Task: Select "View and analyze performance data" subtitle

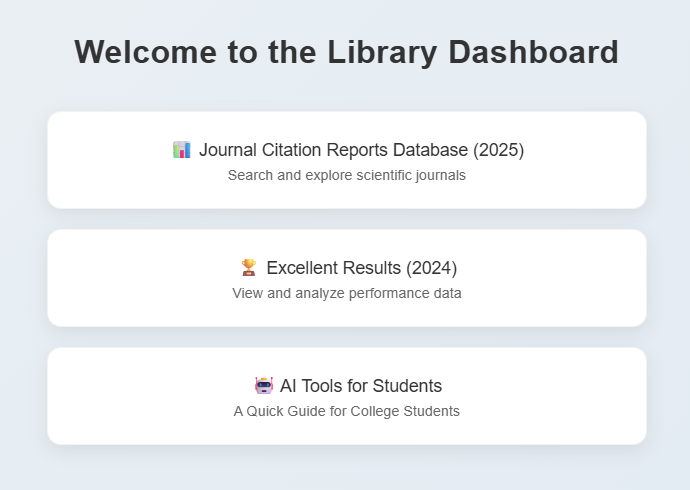Action: pyautogui.click(x=347, y=293)
